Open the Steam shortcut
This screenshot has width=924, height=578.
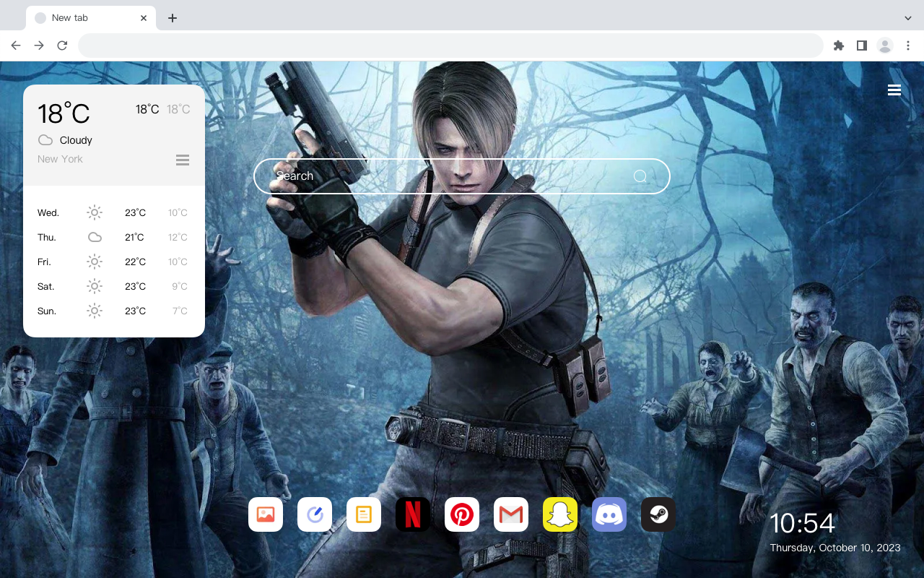point(658,514)
